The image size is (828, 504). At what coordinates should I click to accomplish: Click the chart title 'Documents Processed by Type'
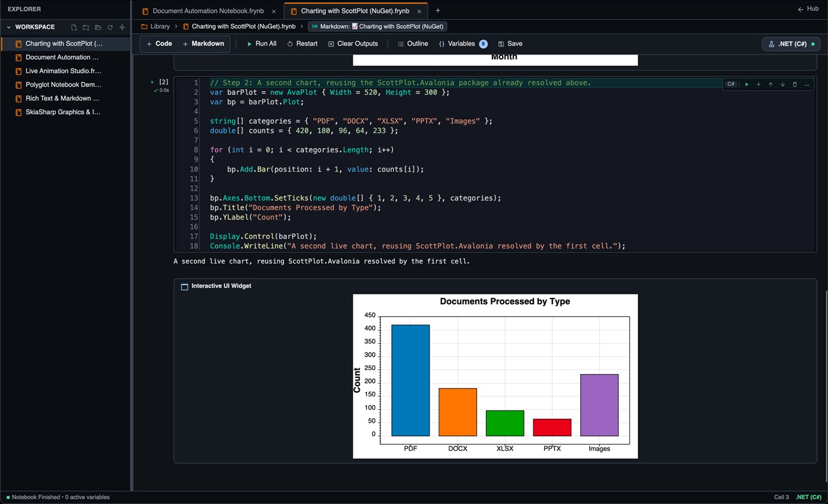(505, 302)
